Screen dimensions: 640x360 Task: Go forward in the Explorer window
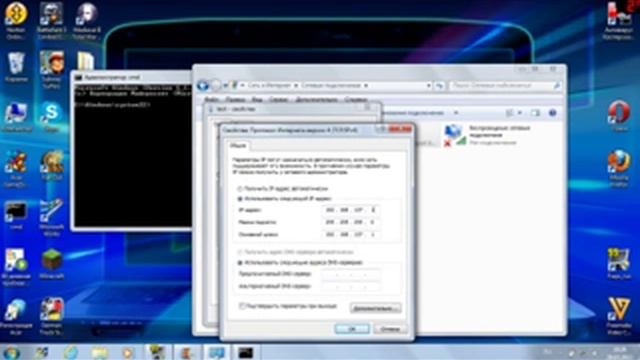coord(216,85)
